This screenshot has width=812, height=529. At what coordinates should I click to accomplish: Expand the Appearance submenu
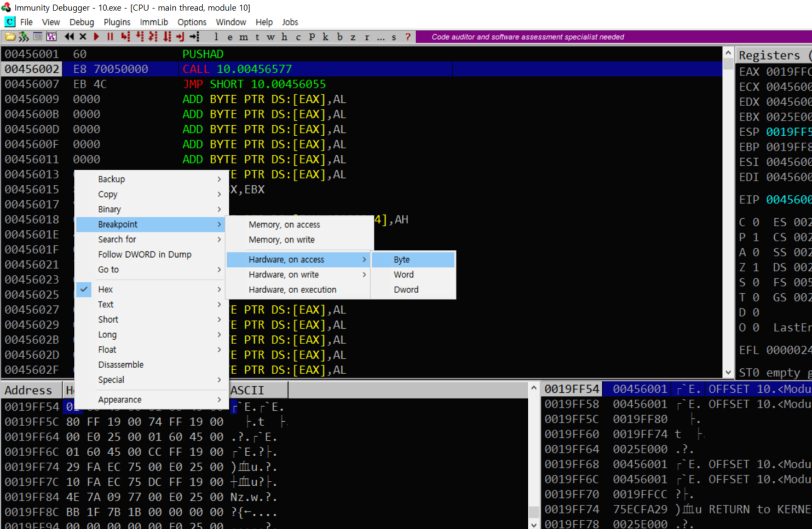coord(151,400)
